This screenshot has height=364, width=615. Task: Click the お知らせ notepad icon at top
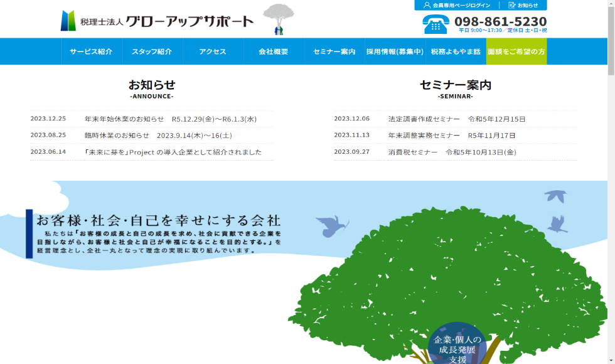pos(512,5)
